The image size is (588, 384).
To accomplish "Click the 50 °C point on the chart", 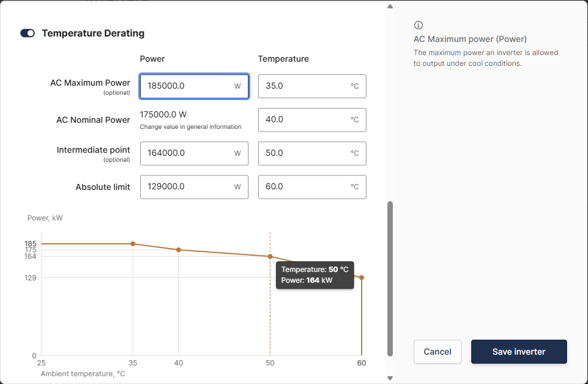I will click(270, 256).
